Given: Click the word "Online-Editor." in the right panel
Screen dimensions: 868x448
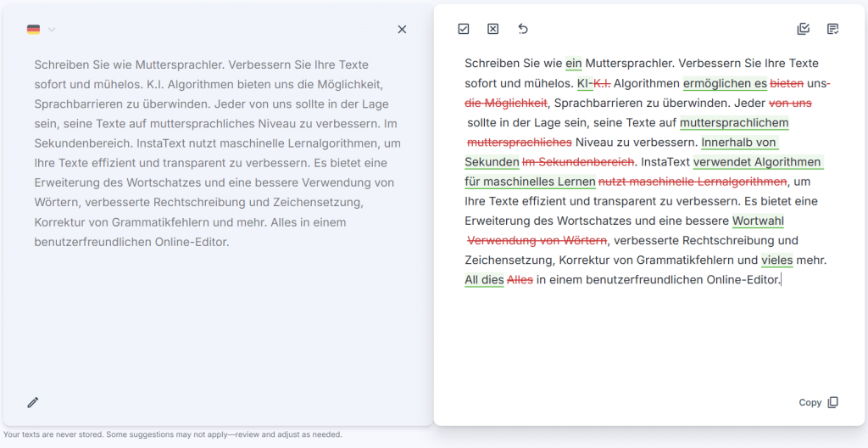Looking at the screenshot, I should [x=743, y=280].
